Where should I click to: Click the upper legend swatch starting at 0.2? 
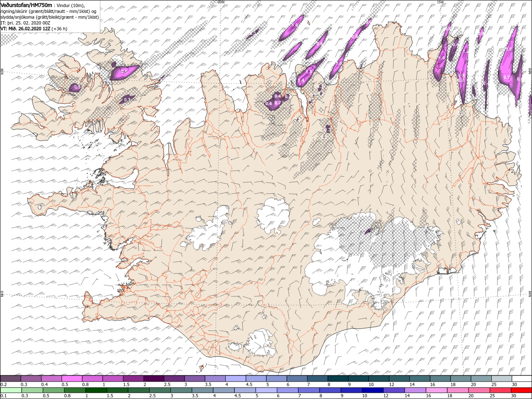[x=10, y=379]
